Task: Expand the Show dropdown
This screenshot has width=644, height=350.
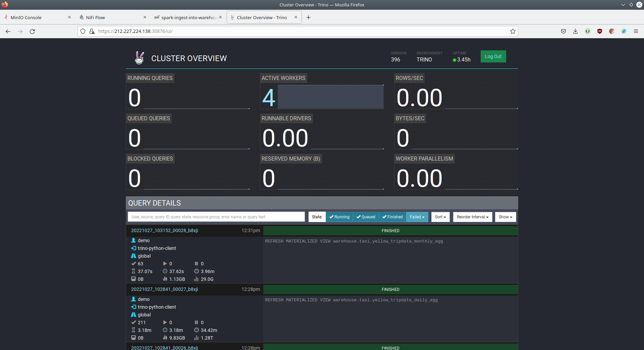Action: point(505,217)
